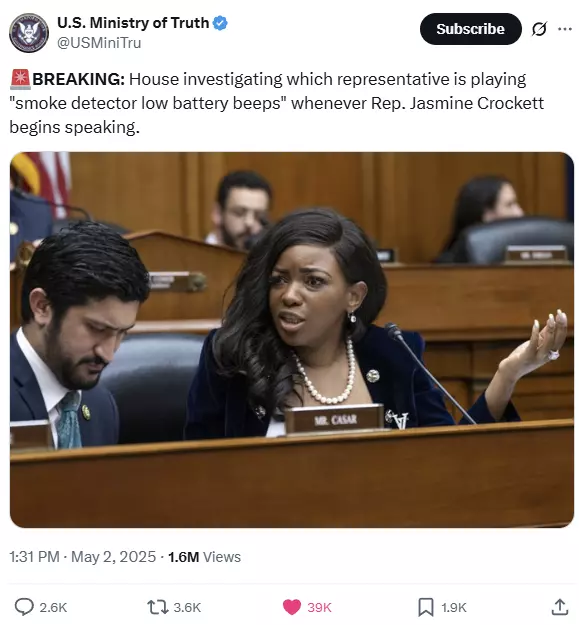Click the 1.9K bookmarks count
This screenshot has height=625, width=579.
click(x=453, y=607)
